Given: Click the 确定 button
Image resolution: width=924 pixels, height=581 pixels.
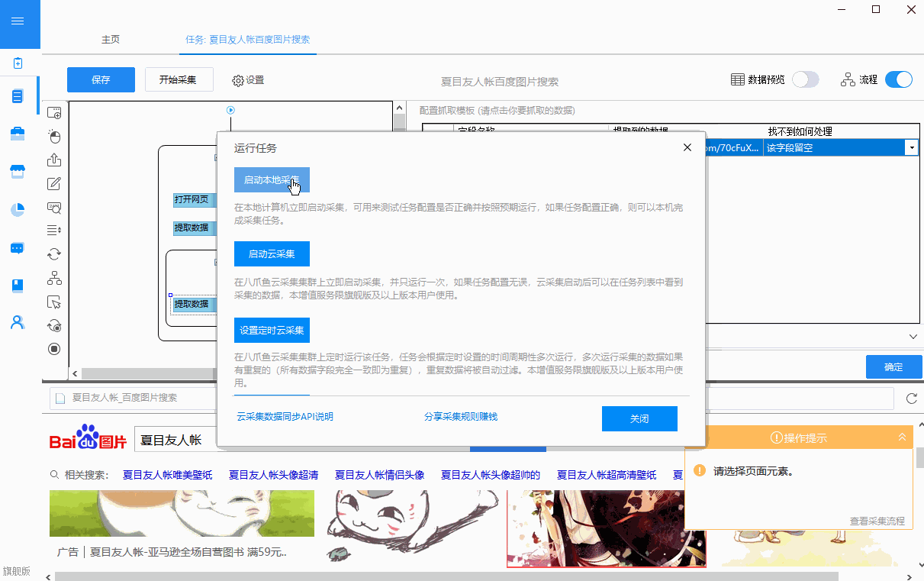Looking at the screenshot, I should click(893, 366).
